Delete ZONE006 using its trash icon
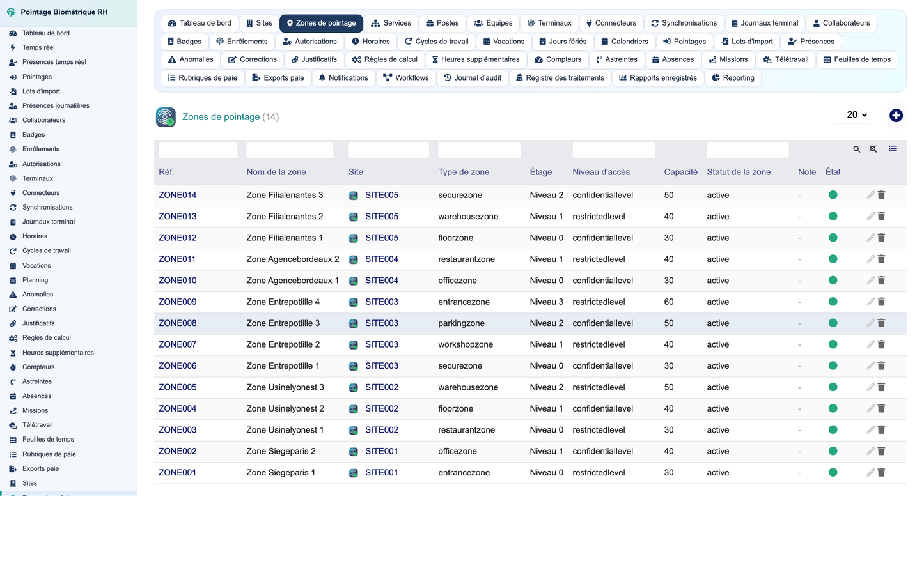This screenshot has width=924, height=577. click(x=881, y=365)
